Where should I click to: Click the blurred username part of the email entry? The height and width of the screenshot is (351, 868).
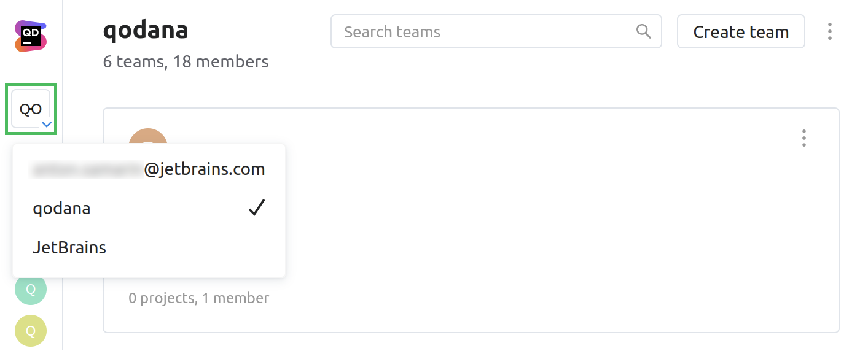pos(86,169)
